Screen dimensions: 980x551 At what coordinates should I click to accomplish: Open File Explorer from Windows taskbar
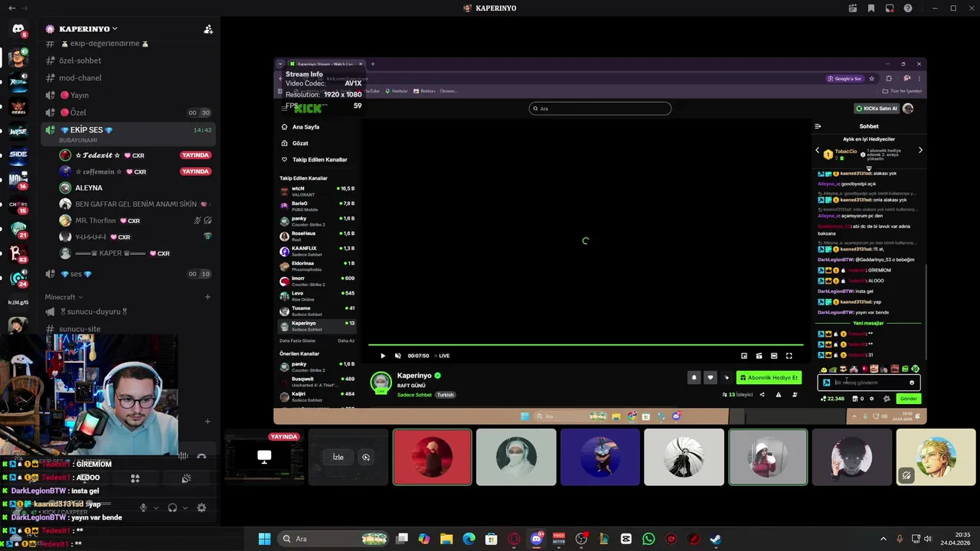click(x=446, y=539)
